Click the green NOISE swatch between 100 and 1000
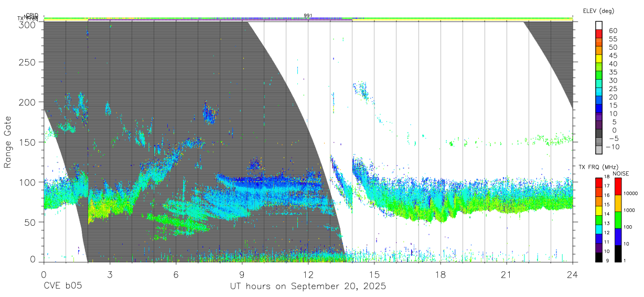The height and width of the screenshot is (297, 644). [x=618, y=220]
